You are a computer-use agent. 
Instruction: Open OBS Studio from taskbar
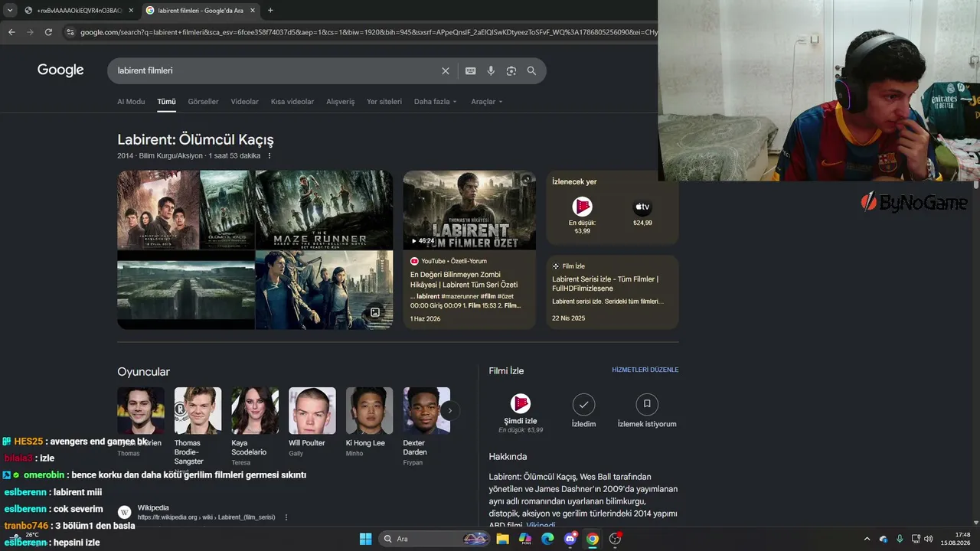point(615,539)
